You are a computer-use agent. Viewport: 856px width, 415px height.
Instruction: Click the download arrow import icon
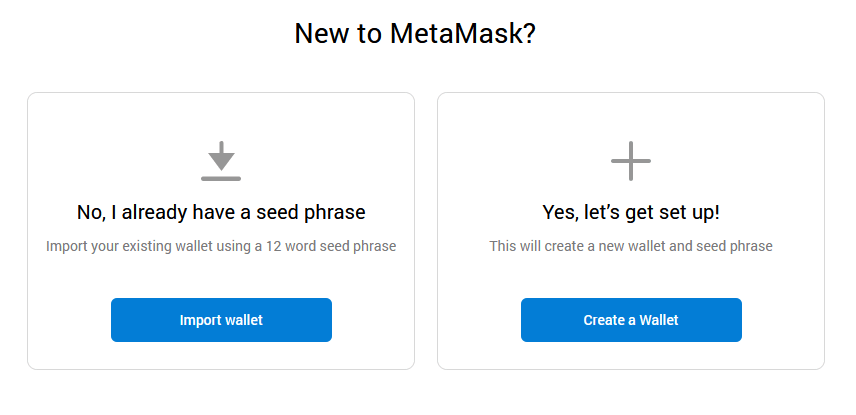coord(221,161)
